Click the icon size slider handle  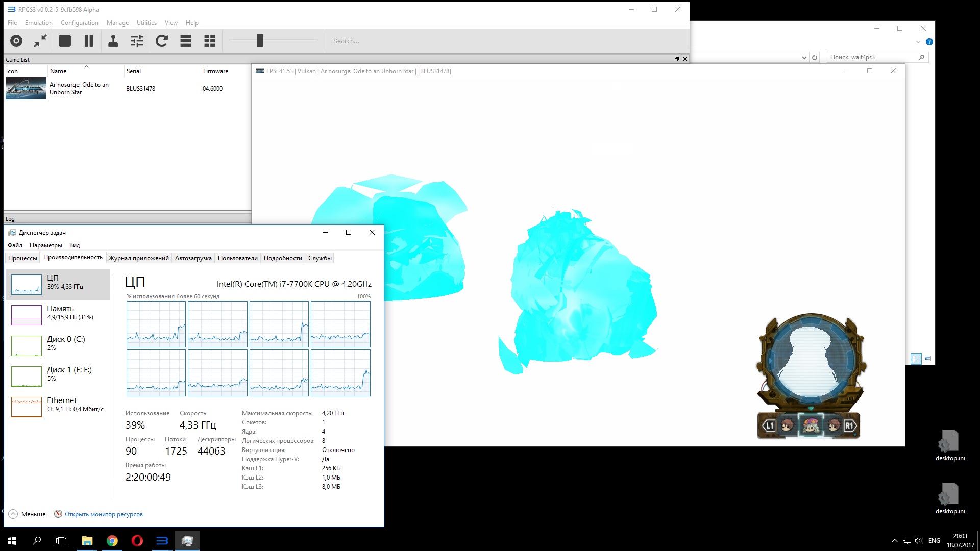(x=260, y=41)
